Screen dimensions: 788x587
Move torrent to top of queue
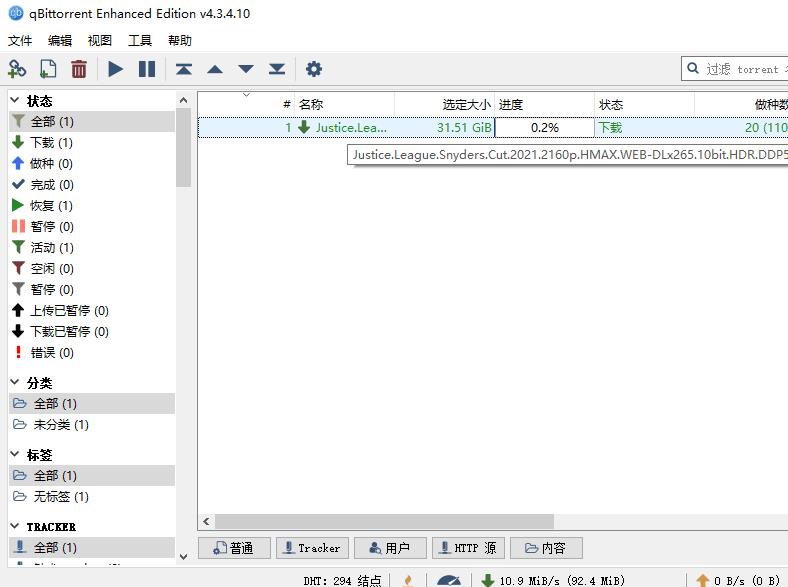coord(183,69)
